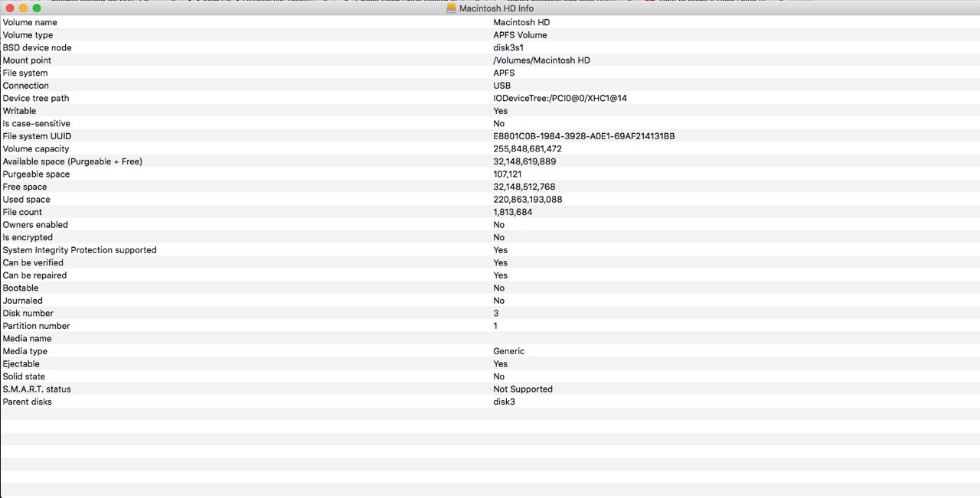
Task: Select the "Generic" media type value
Action: coord(508,351)
